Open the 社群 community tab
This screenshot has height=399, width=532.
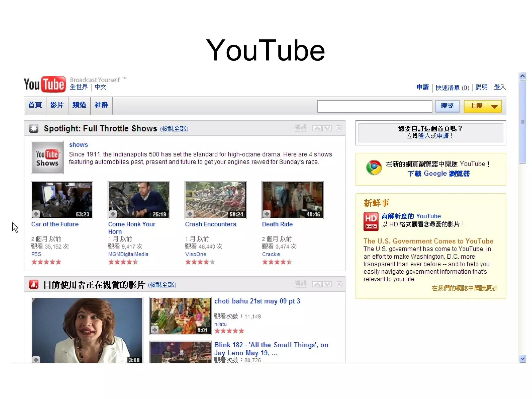coord(101,105)
